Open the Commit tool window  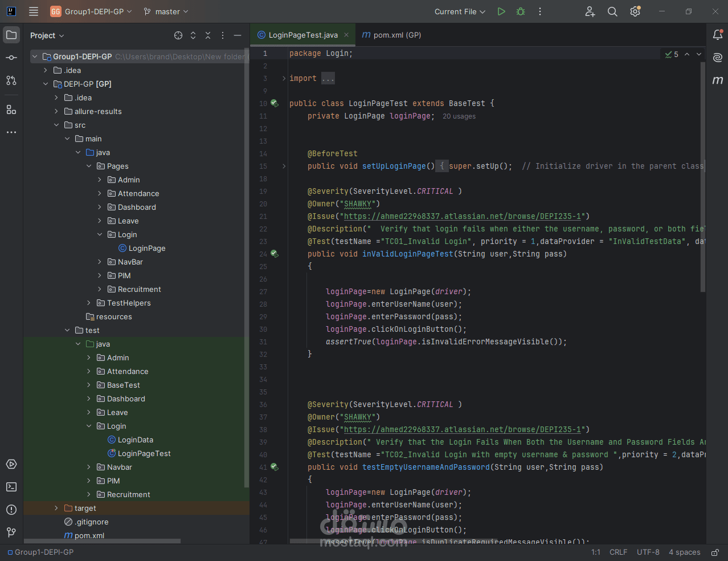pos(11,58)
